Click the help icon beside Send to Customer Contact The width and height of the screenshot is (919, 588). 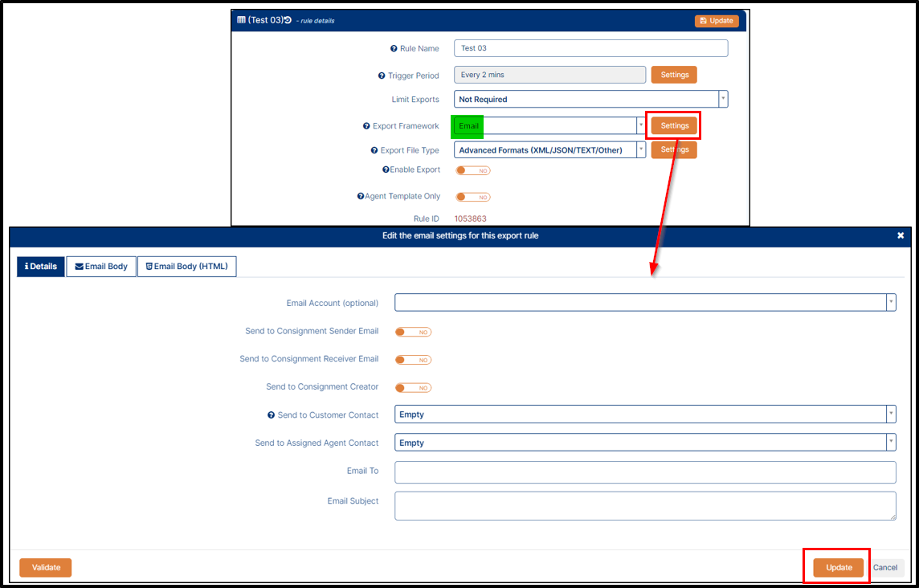272,415
